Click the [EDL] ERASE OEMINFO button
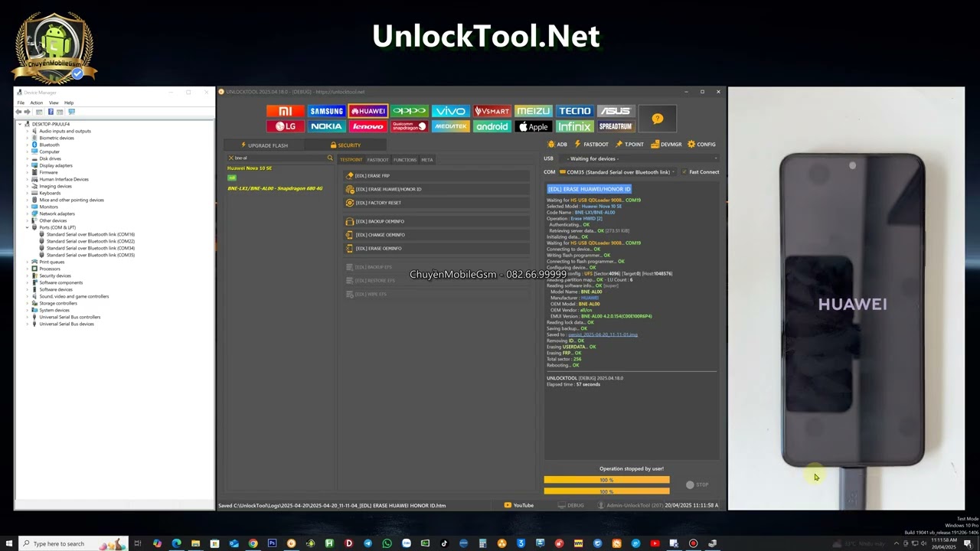This screenshot has height=551, width=980. (x=436, y=249)
